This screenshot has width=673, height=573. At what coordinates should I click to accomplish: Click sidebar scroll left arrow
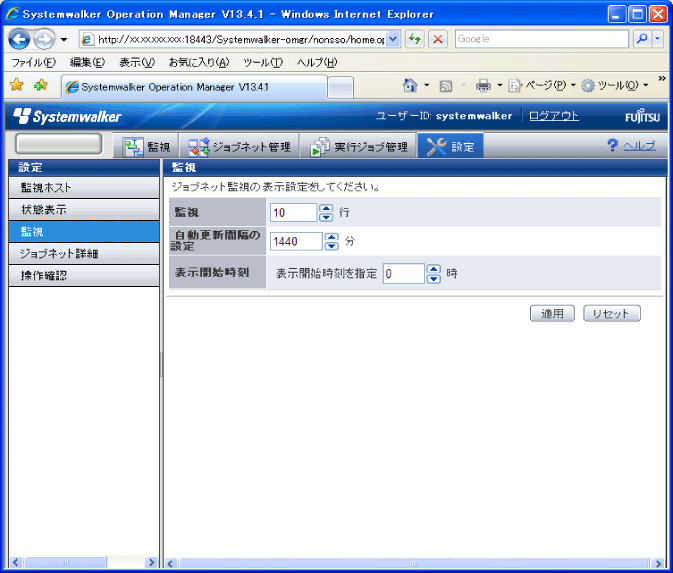(x=16, y=562)
